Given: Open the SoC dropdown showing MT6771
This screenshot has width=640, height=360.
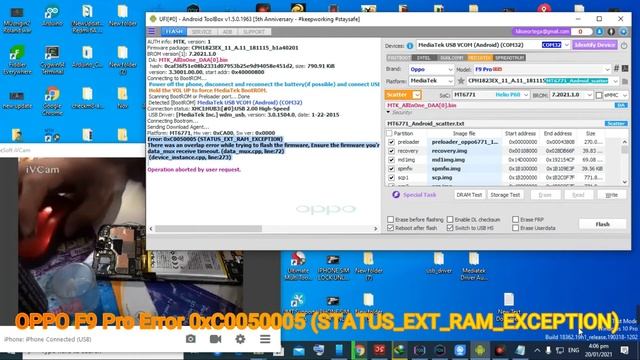Looking at the screenshot, I should pos(526,95).
